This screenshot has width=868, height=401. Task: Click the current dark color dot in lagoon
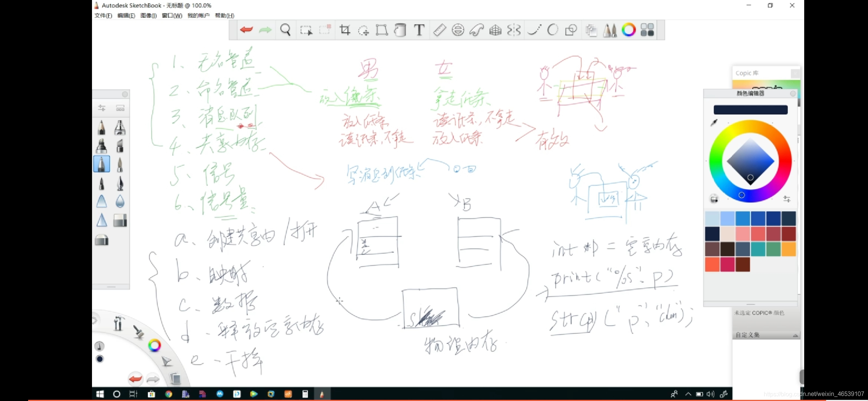[99, 359]
